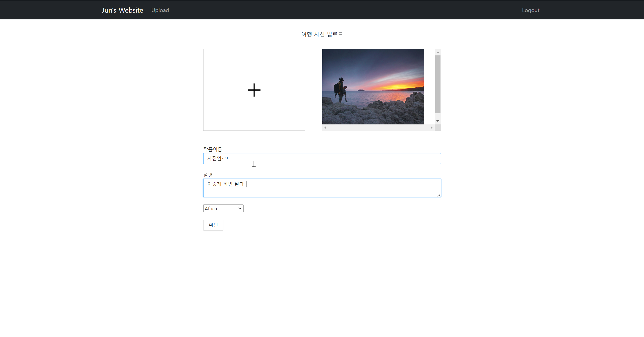Screen dimensions: 644x337
Task: Focus the 작품이름 text input
Action: [322, 158]
